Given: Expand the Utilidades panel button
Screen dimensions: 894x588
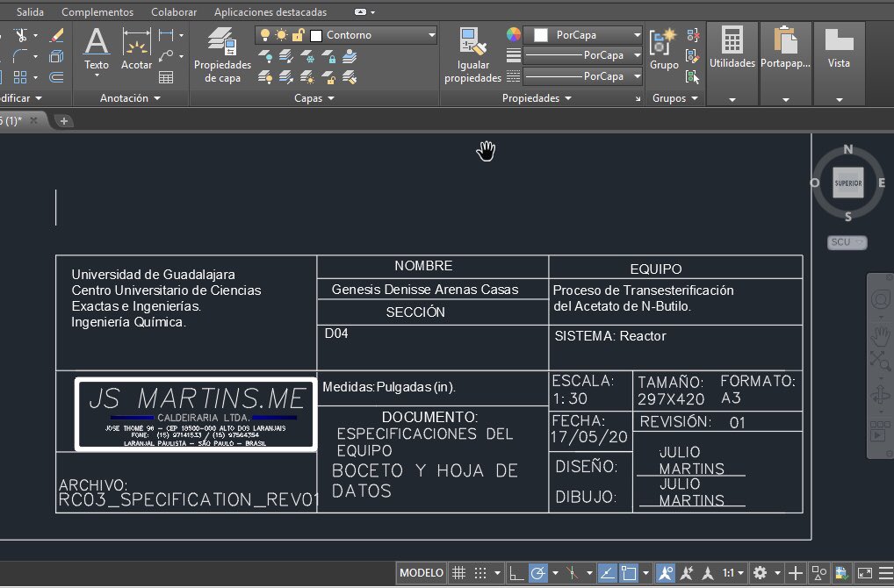Looking at the screenshot, I should click(x=732, y=63).
